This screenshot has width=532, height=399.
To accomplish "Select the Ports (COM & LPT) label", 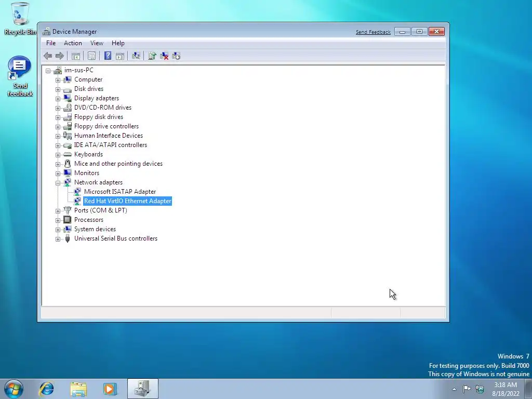I will pyautogui.click(x=101, y=210).
